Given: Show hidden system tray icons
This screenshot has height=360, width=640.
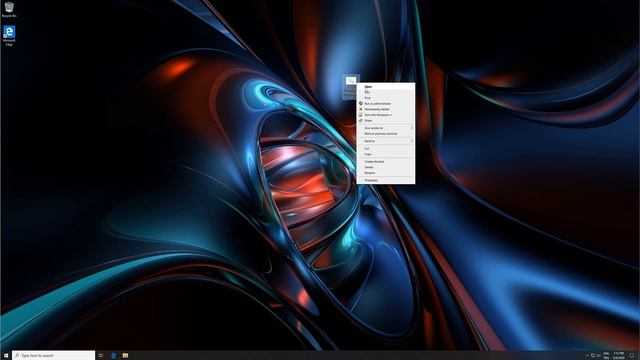Looking at the screenshot, I should click(587, 356).
